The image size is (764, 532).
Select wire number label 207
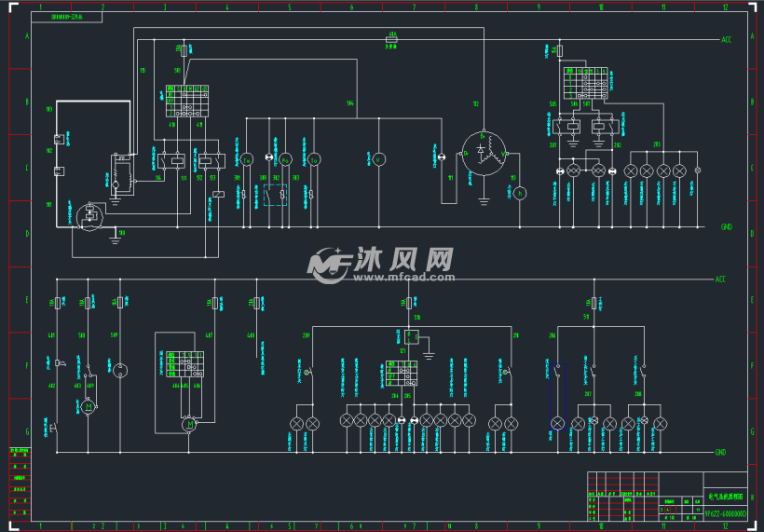click(x=588, y=393)
